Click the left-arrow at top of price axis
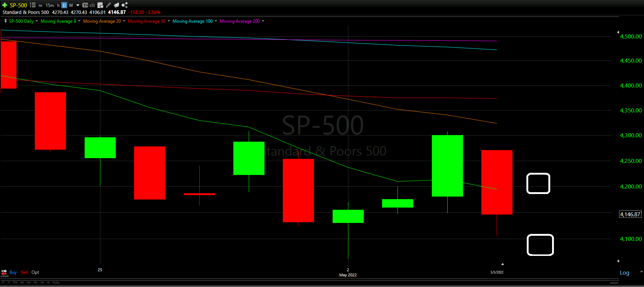Viewport: 644px width, 287px height. click(618, 32)
